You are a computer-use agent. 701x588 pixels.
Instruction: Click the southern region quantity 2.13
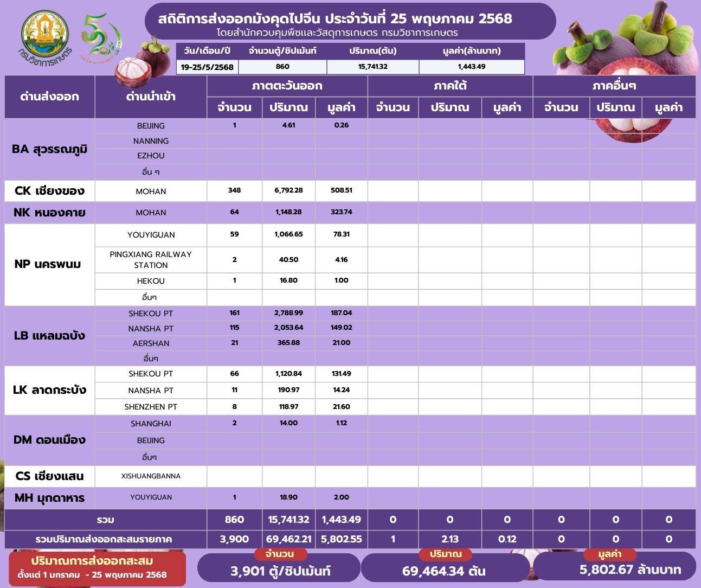click(450, 539)
